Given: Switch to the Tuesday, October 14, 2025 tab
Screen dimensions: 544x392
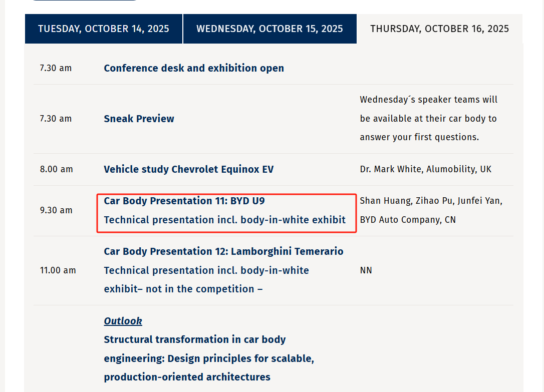Looking at the screenshot, I should tap(103, 29).
